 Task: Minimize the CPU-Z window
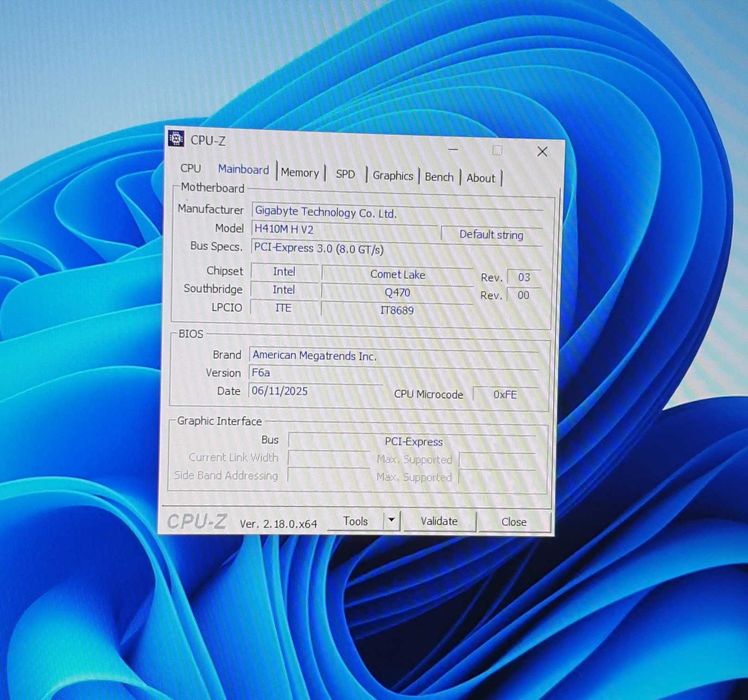click(453, 149)
